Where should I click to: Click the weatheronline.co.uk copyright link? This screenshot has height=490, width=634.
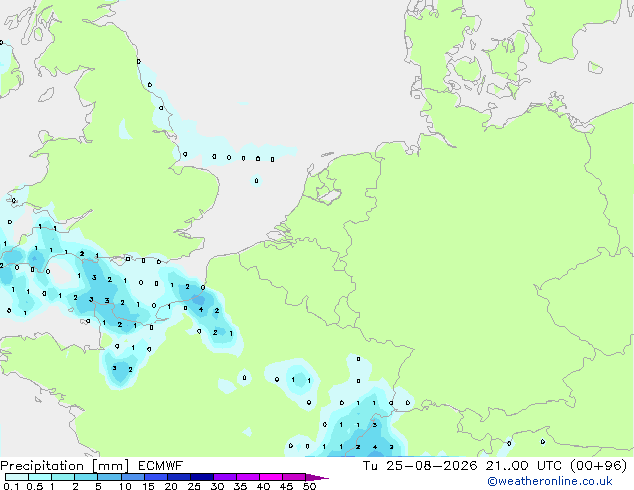coord(550,481)
